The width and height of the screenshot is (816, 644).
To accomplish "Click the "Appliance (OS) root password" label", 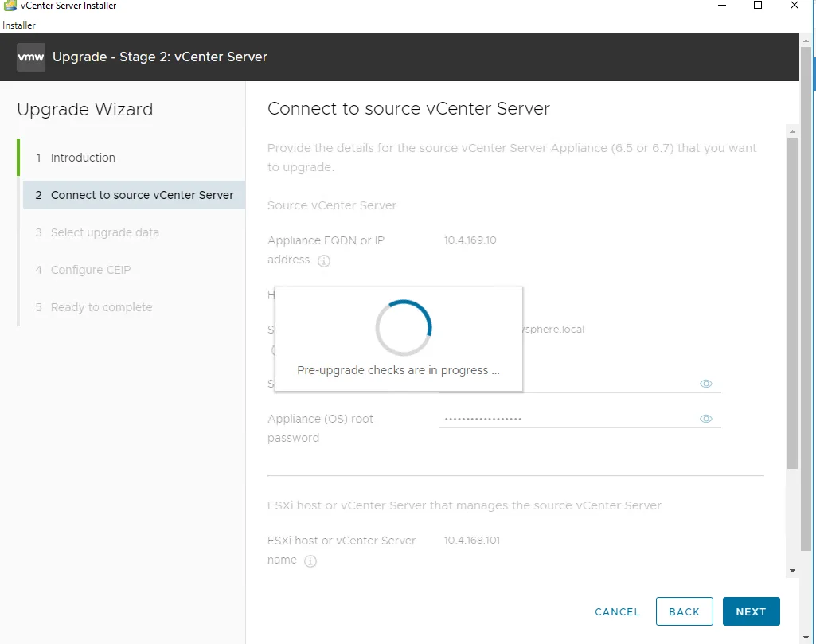I will [320, 428].
